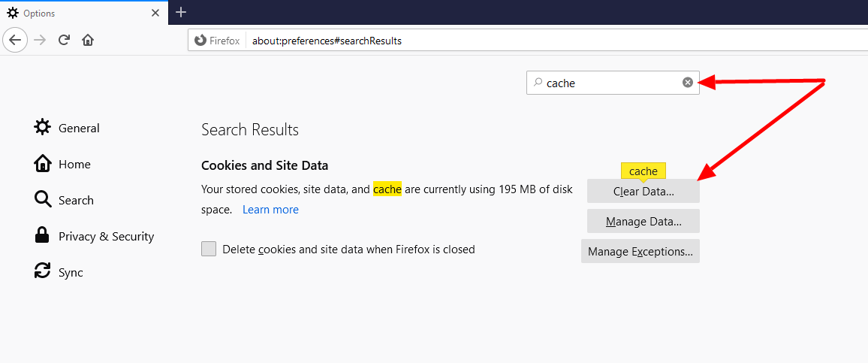The height and width of the screenshot is (363, 868).
Task: Select the Options tab
Action: (x=84, y=13)
